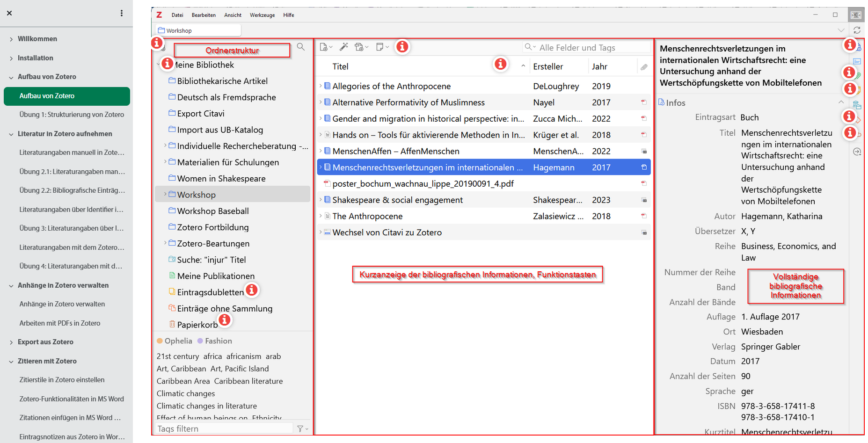Collapse the Meine Bibliothek tree
The height and width of the screenshot is (443, 868).
click(x=158, y=65)
